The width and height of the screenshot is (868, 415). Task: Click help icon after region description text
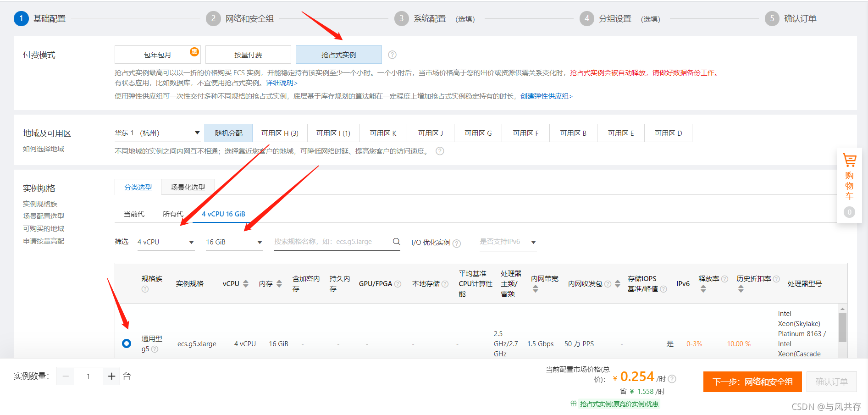point(440,151)
